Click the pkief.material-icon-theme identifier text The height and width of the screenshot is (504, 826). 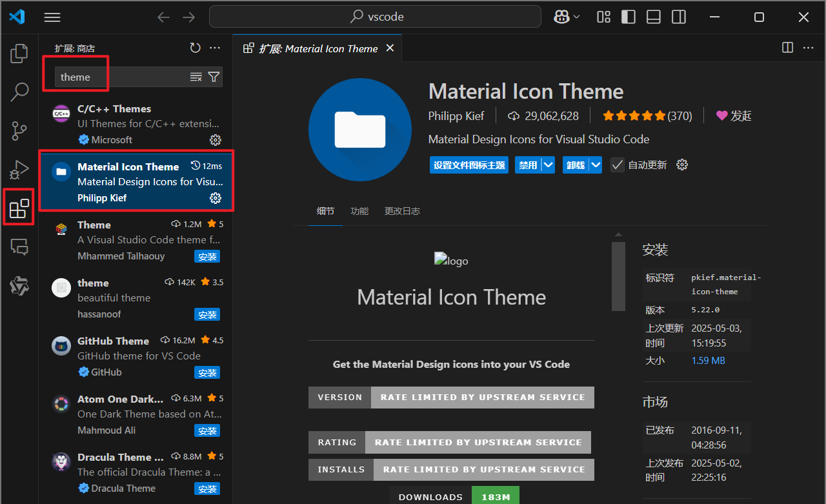click(726, 285)
